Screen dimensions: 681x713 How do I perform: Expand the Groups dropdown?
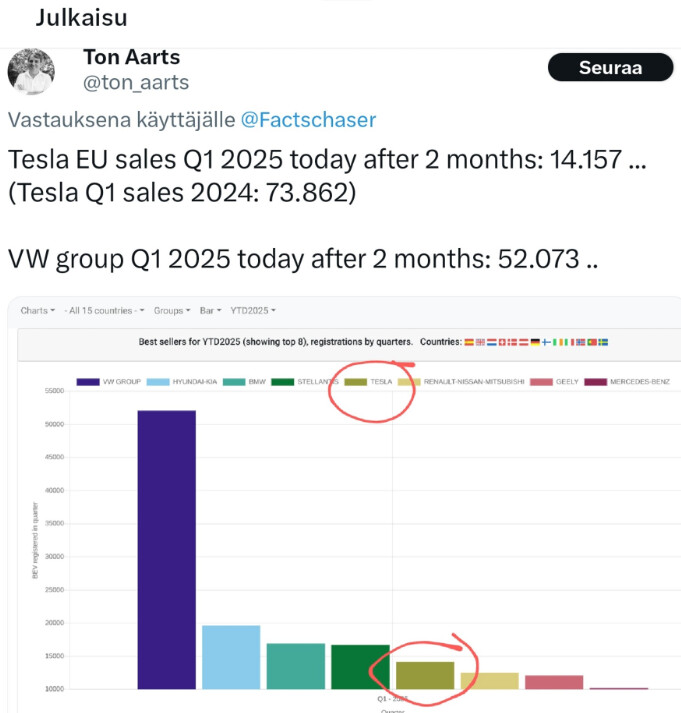172,311
